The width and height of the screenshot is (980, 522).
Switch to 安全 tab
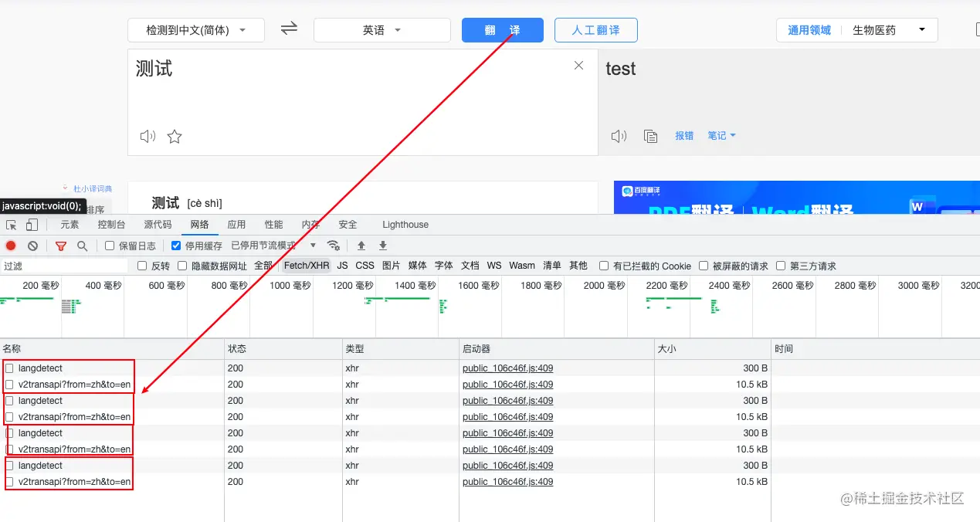pos(348,225)
